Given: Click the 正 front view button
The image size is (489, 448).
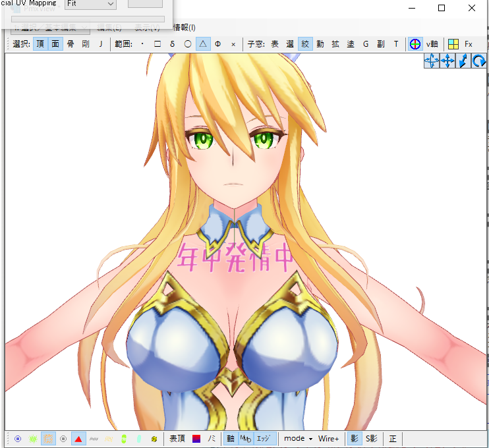Looking at the screenshot, I should click(393, 439).
